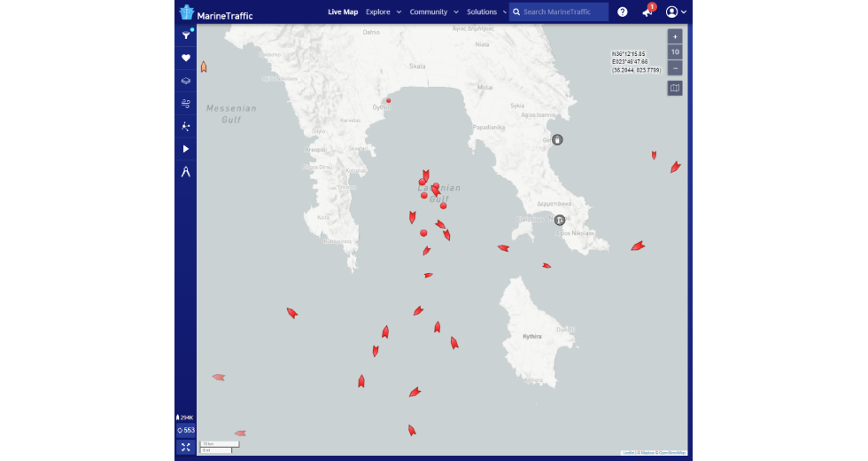Select the port icon near Neapoli
This screenshot has height=461, width=868.
click(x=560, y=220)
